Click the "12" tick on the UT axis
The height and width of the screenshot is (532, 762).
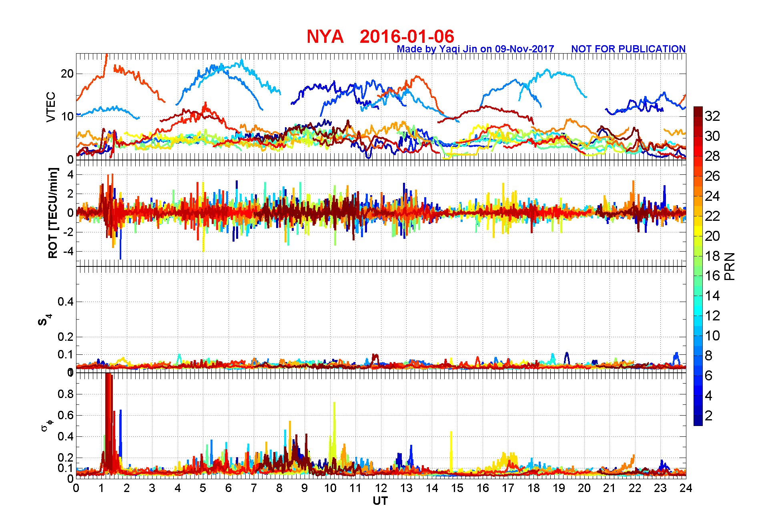[x=381, y=488]
